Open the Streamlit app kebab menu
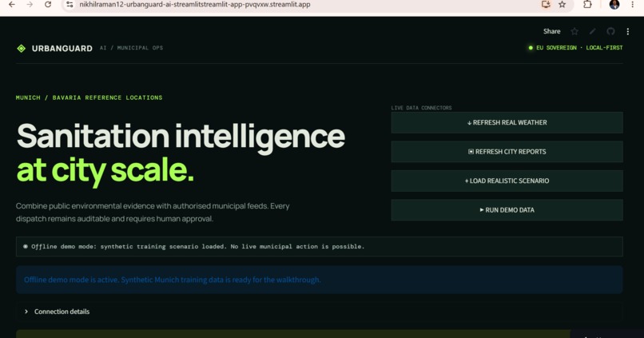644x338 pixels. [x=627, y=31]
